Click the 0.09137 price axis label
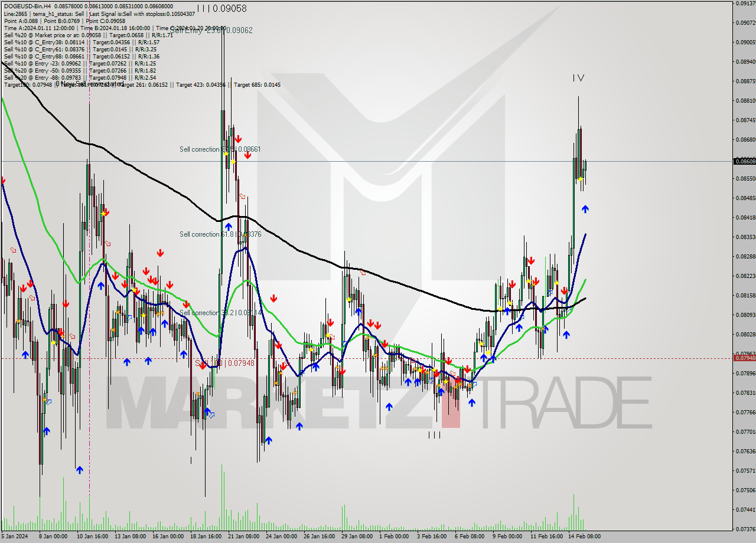756x543 pixels. 745,4
